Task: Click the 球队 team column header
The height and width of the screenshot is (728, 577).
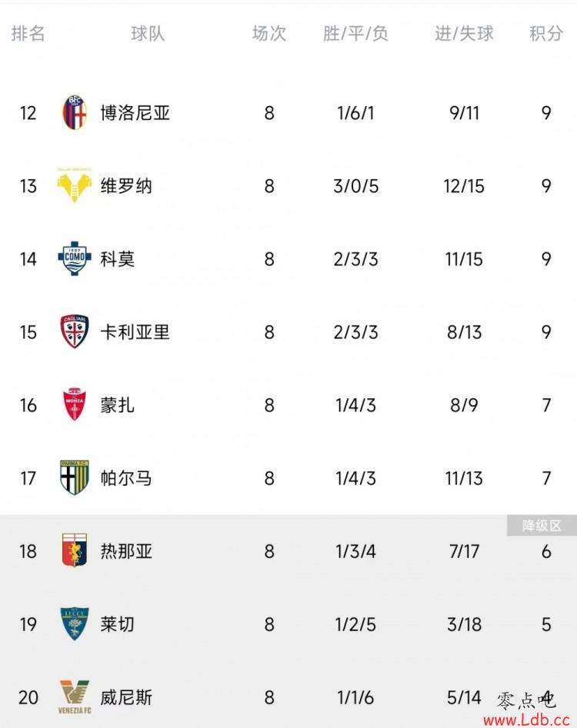Action: pos(148,34)
